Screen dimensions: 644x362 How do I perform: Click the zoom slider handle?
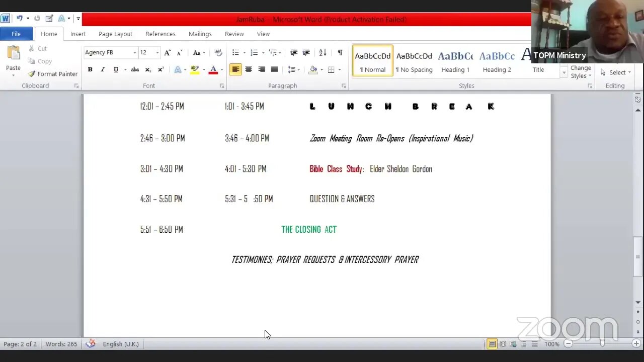(602, 344)
